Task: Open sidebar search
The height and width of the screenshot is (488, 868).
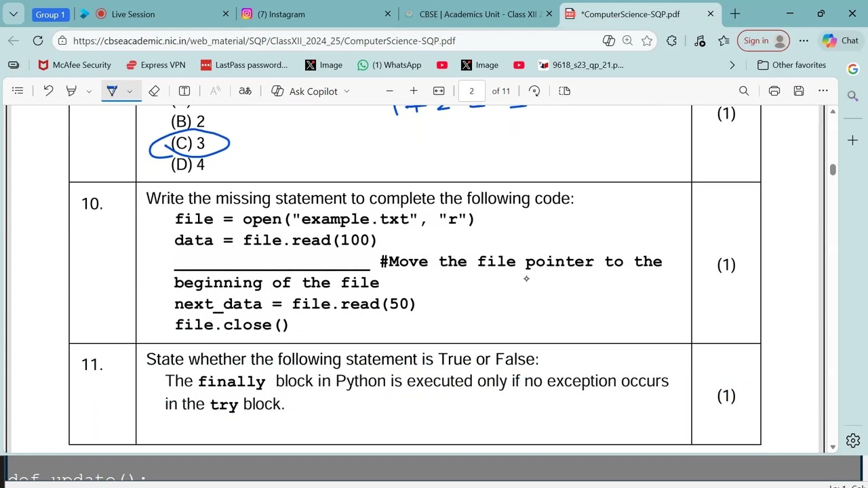Action: [853, 96]
